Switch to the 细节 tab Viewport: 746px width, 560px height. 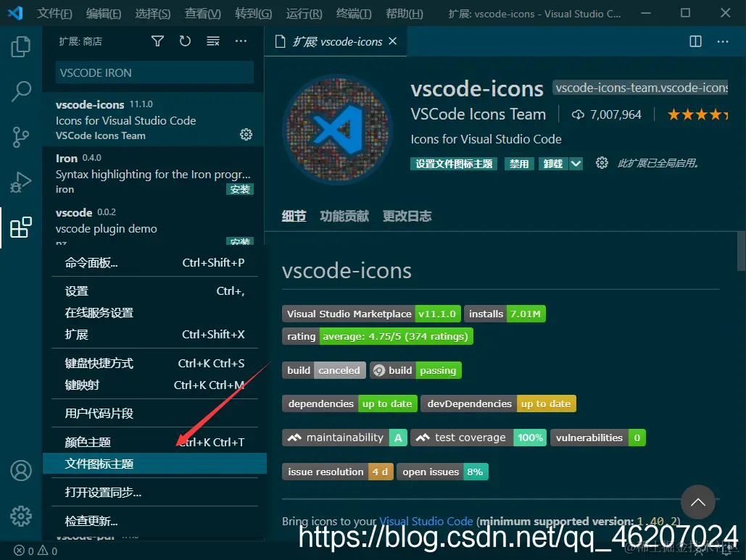click(x=294, y=217)
